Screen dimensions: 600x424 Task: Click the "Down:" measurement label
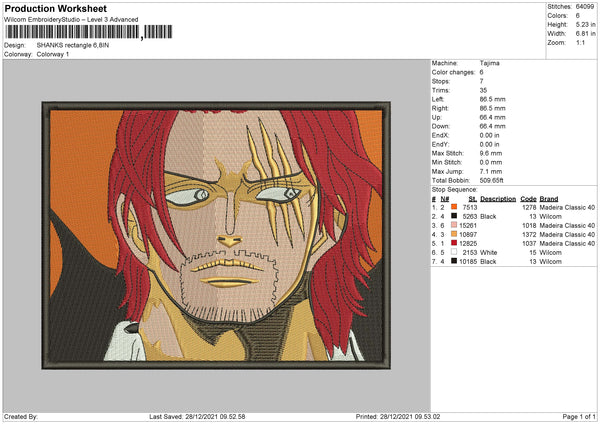440,126
